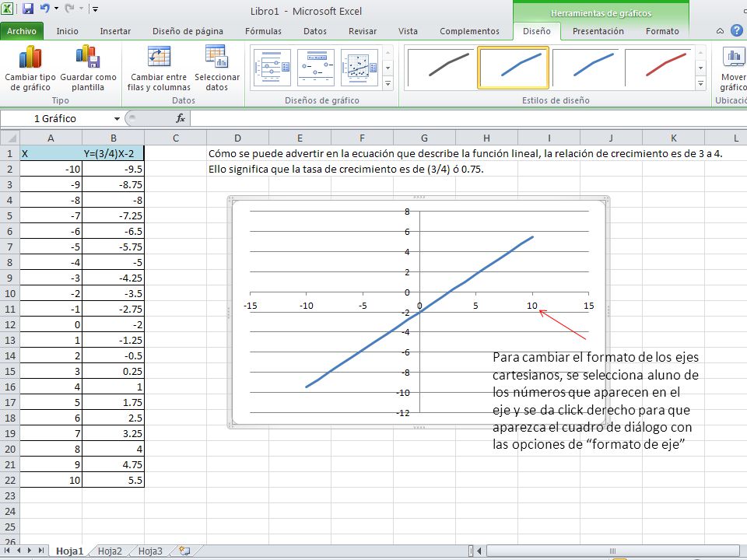This screenshot has height=560, width=747.
Task: Click the Redo arrow icon
Action: pos(69,8)
